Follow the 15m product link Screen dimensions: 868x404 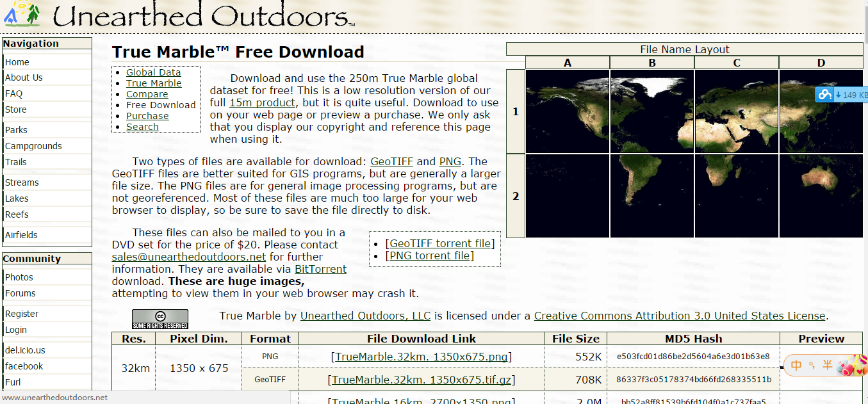pos(262,102)
